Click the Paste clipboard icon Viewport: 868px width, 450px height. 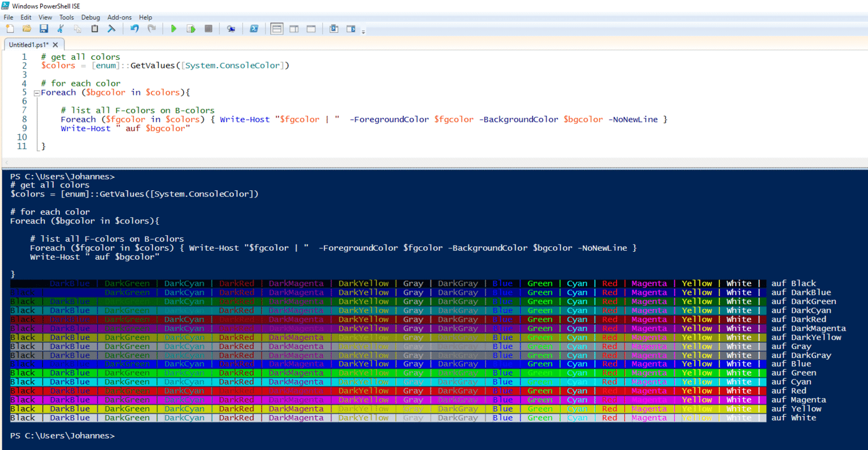coord(94,29)
